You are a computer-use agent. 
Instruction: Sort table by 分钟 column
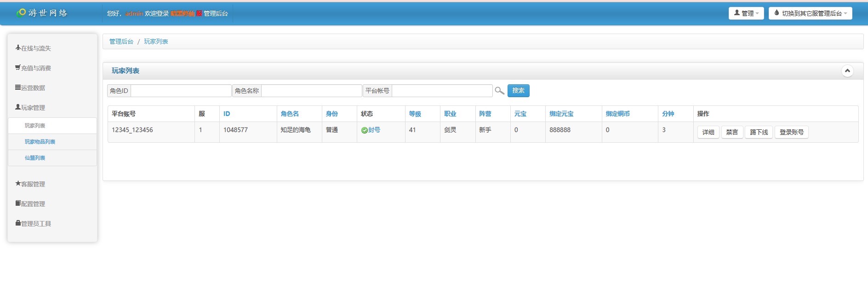click(668, 114)
